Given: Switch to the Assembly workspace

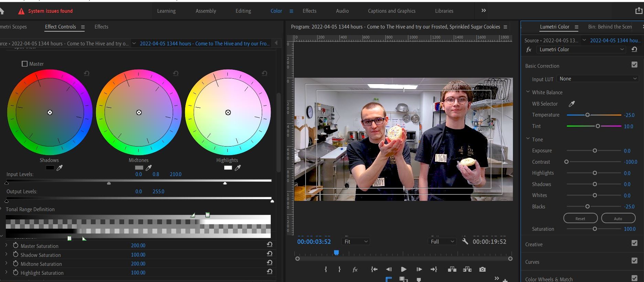Looking at the screenshot, I should click(206, 11).
